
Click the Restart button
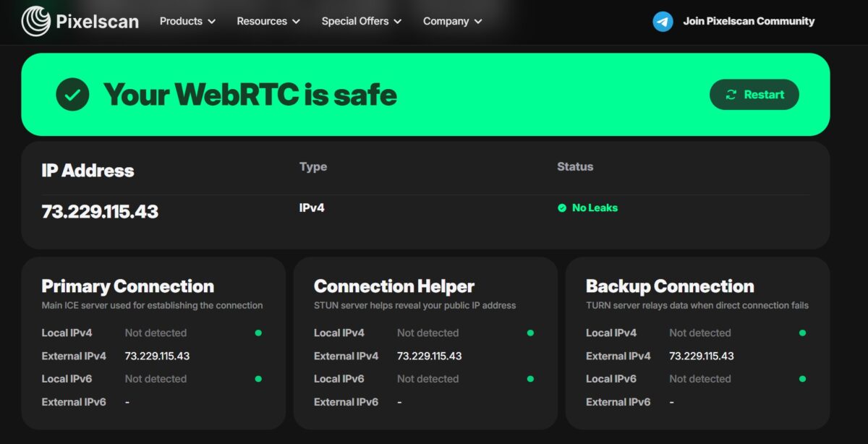754,95
